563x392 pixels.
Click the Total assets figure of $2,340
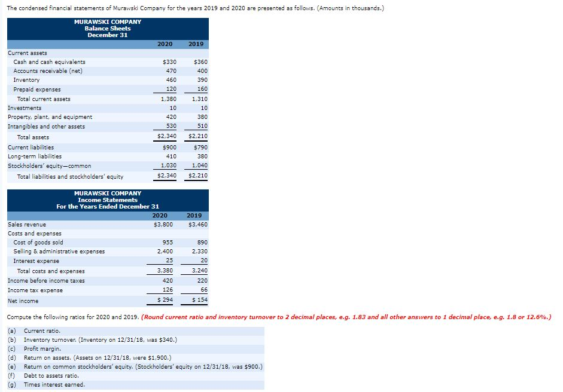point(165,137)
